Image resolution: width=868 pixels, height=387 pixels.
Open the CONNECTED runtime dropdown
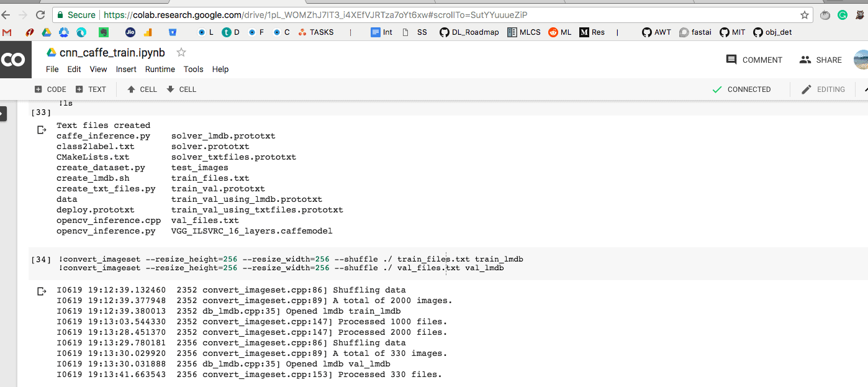point(741,89)
